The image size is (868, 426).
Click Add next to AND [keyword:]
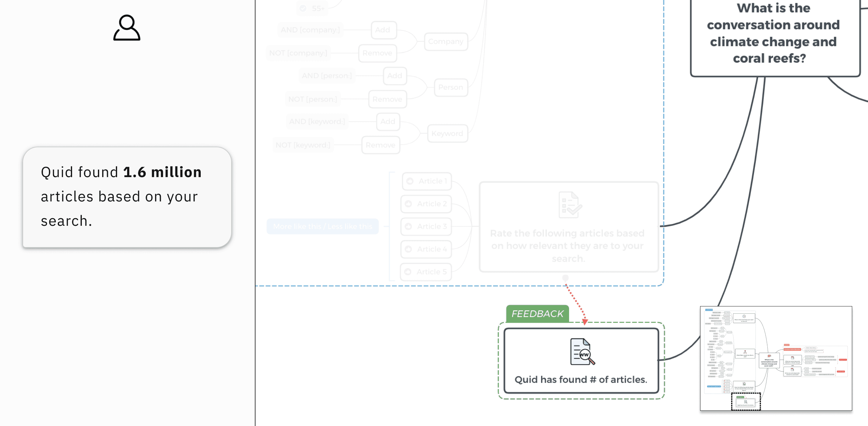click(388, 122)
